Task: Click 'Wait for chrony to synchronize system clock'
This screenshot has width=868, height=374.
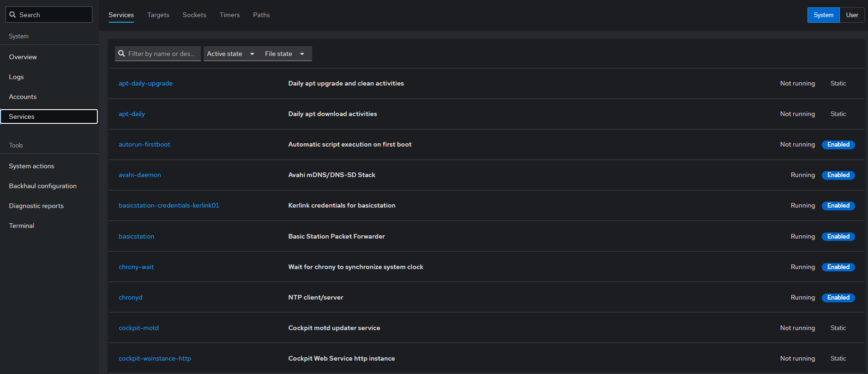Action: pyautogui.click(x=356, y=267)
